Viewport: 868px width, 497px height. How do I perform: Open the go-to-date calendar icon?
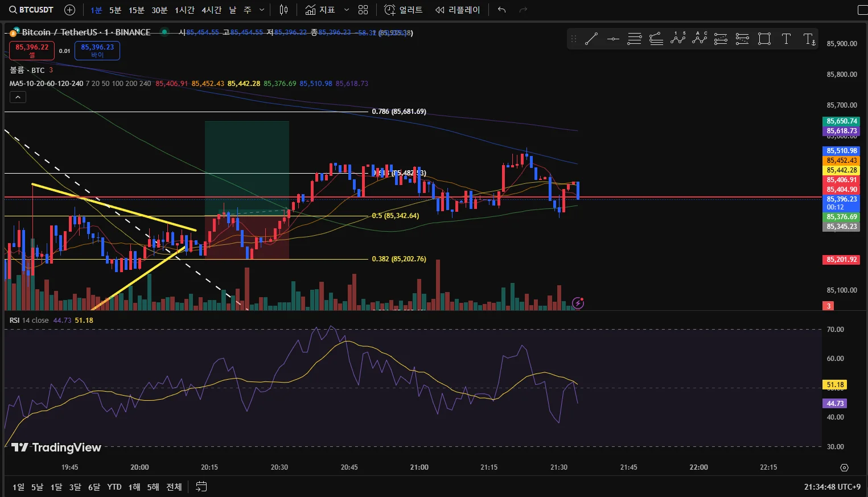coord(201,487)
